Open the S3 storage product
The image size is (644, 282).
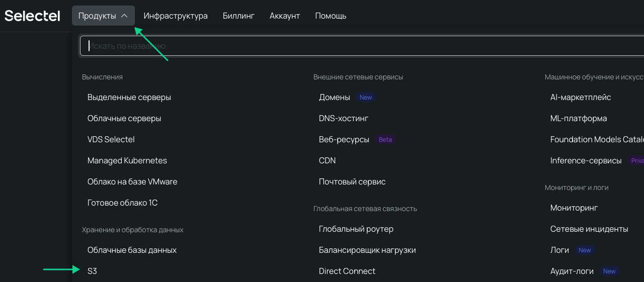click(92, 271)
